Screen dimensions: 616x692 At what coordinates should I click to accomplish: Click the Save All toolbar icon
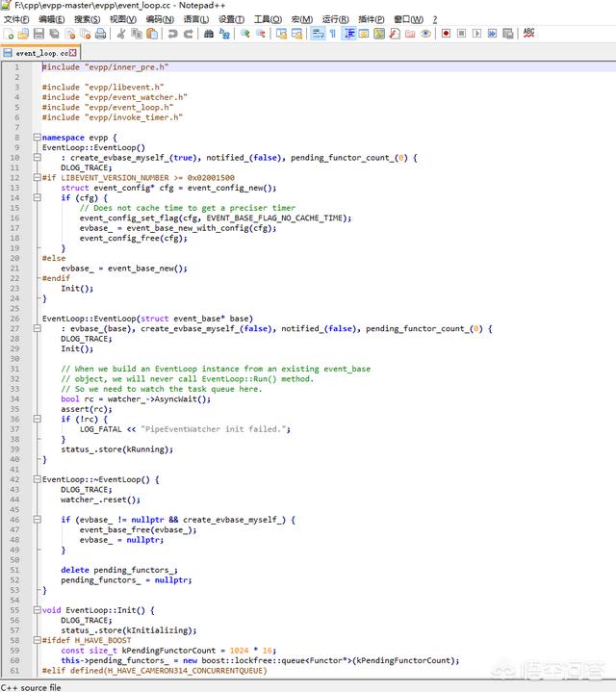point(54,34)
